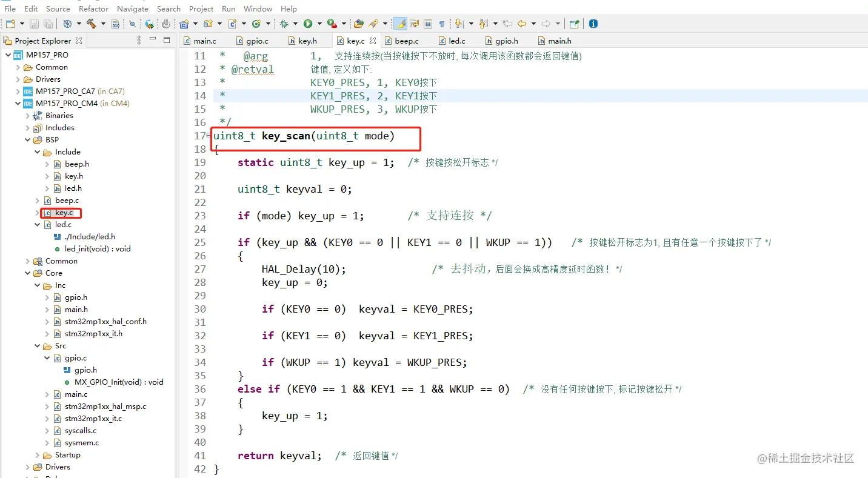
Task: Collapse the Core folder node
Action: [27, 273]
